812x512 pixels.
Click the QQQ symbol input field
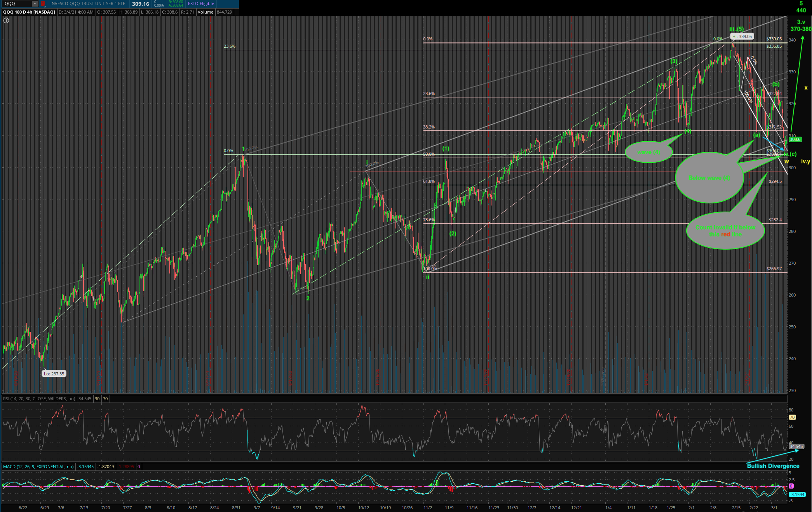(x=17, y=4)
